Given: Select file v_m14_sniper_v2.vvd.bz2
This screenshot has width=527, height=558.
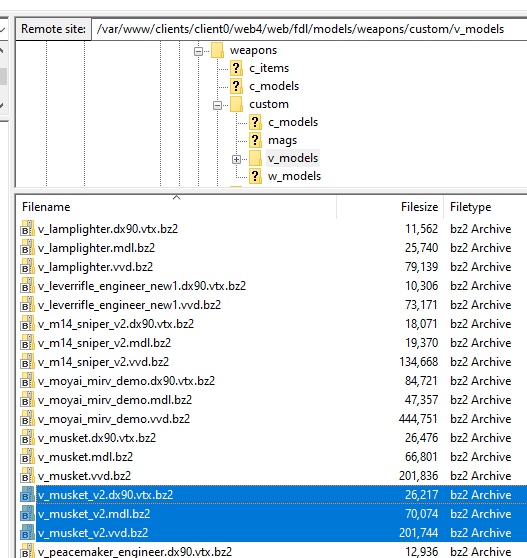Looking at the screenshot, I should tap(103, 362).
